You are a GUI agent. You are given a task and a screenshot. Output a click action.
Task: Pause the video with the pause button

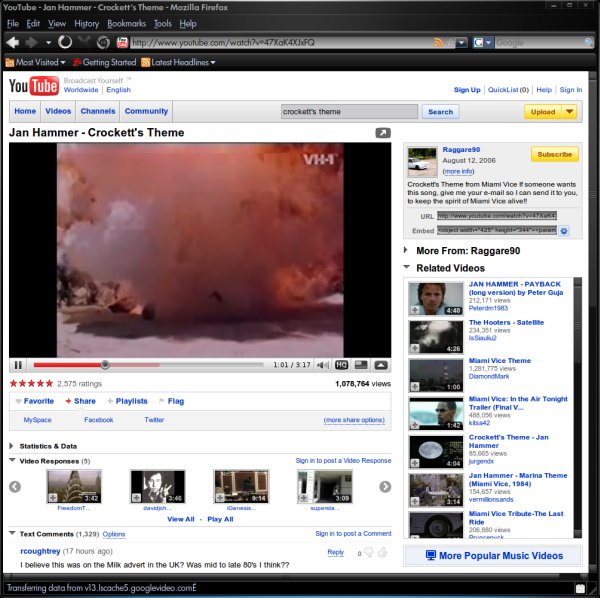(18, 365)
